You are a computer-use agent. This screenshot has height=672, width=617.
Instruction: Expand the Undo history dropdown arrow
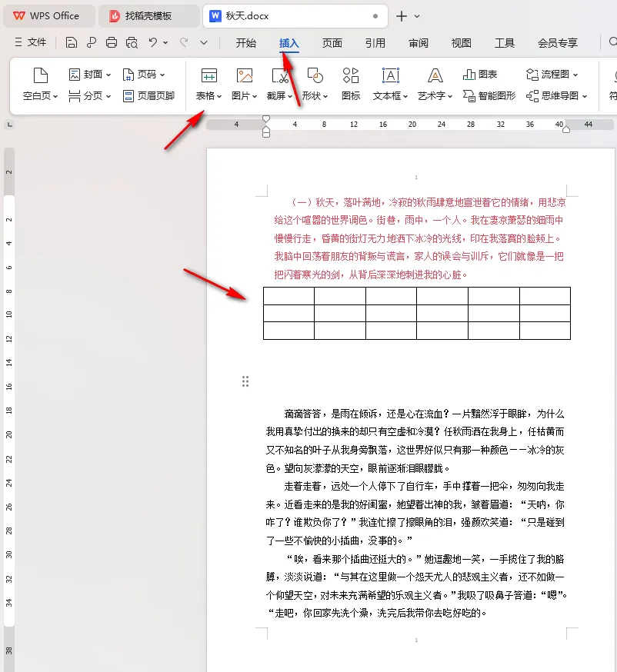coord(165,43)
